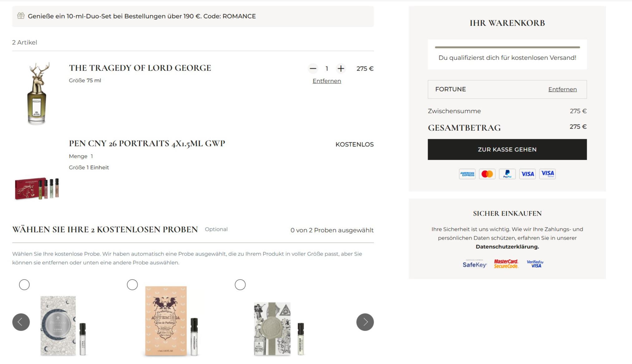
Task: Decrease quantity with the minus button
Action: tap(313, 69)
